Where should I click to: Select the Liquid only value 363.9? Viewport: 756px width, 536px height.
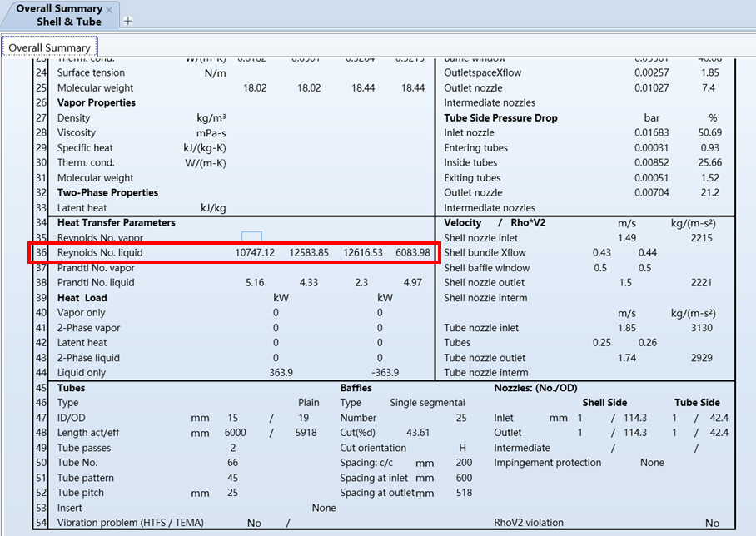coord(281,373)
